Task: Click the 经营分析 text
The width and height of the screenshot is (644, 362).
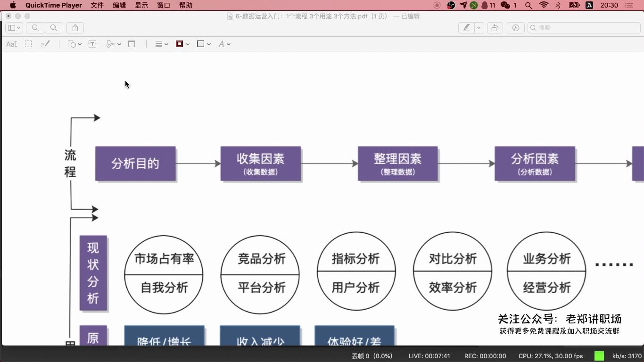Action: tap(547, 288)
